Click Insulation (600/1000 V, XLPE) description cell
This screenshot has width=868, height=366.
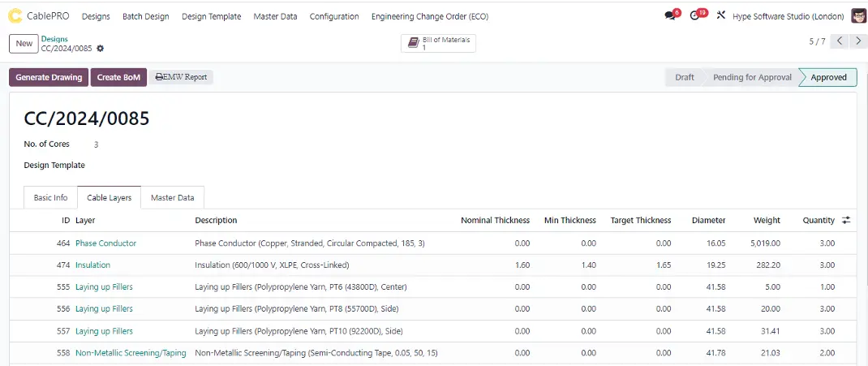click(272, 265)
